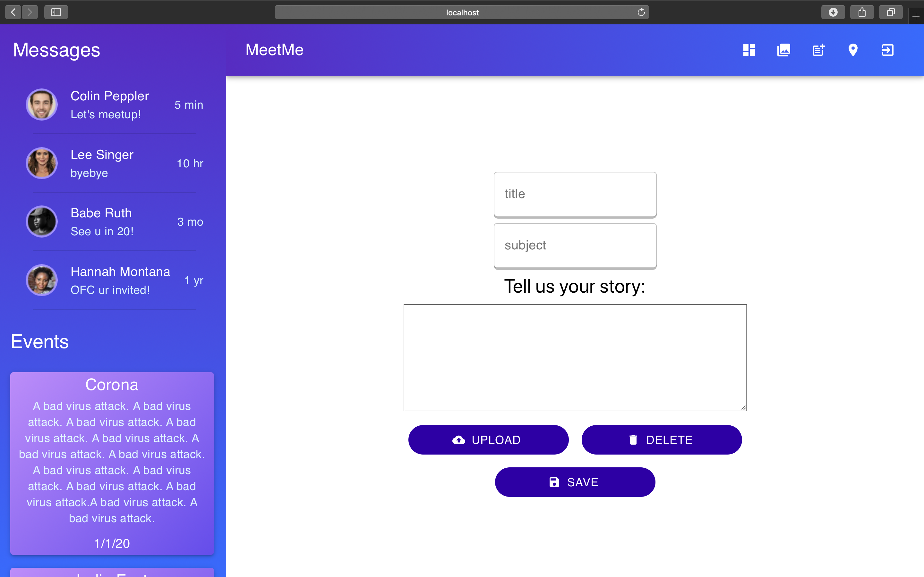Open browser downloads icon

pyautogui.click(x=833, y=12)
